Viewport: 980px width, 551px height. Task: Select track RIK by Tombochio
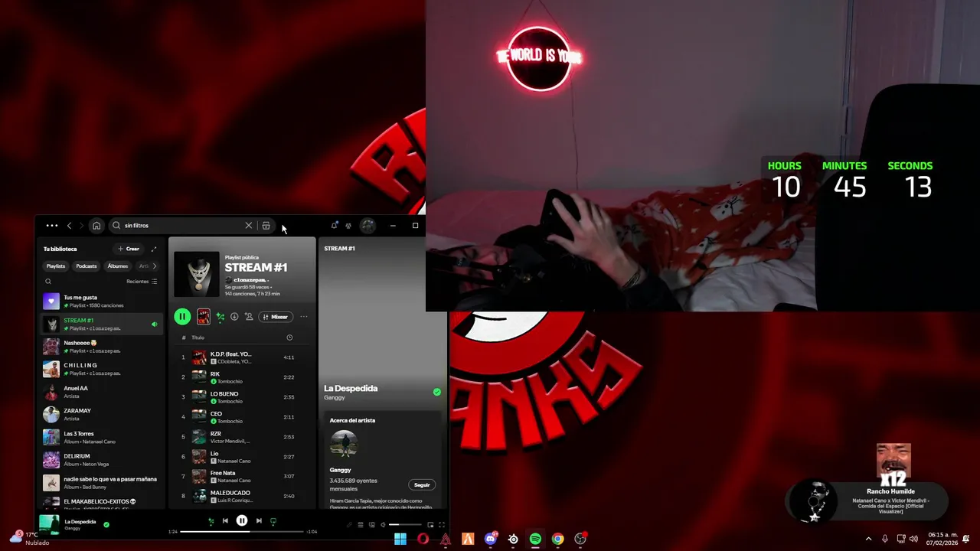[240, 377]
